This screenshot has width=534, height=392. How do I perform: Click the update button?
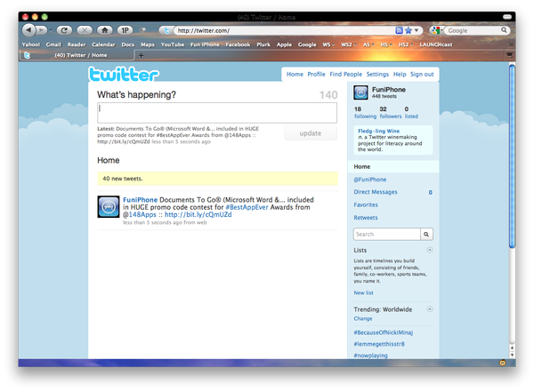(311, 133)
